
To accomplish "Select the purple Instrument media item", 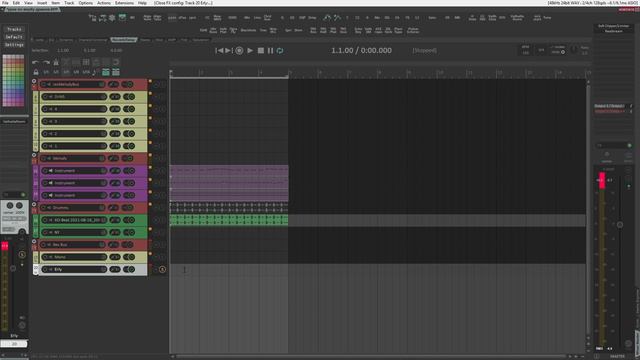I will pyautogui.click(x=229, y=183).
